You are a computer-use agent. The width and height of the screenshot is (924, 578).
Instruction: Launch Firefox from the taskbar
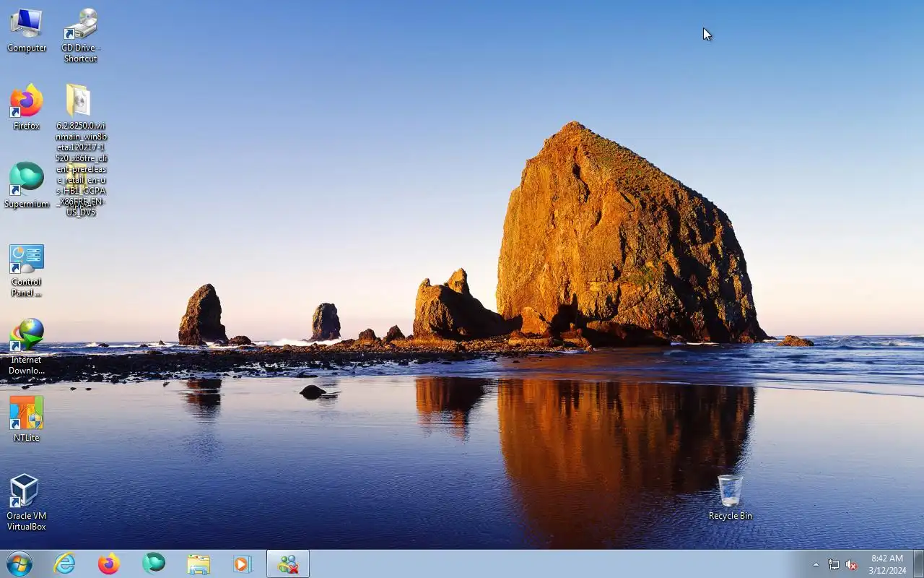click(109, 564)
